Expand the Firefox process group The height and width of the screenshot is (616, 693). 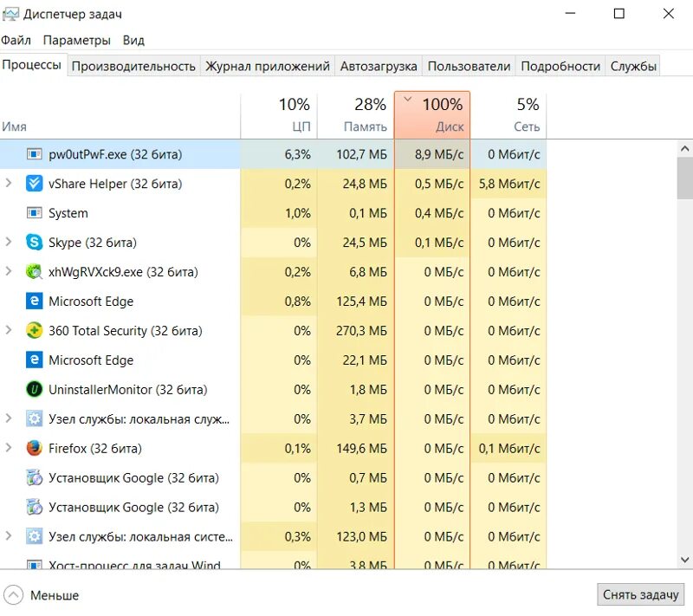click(9, 449)
